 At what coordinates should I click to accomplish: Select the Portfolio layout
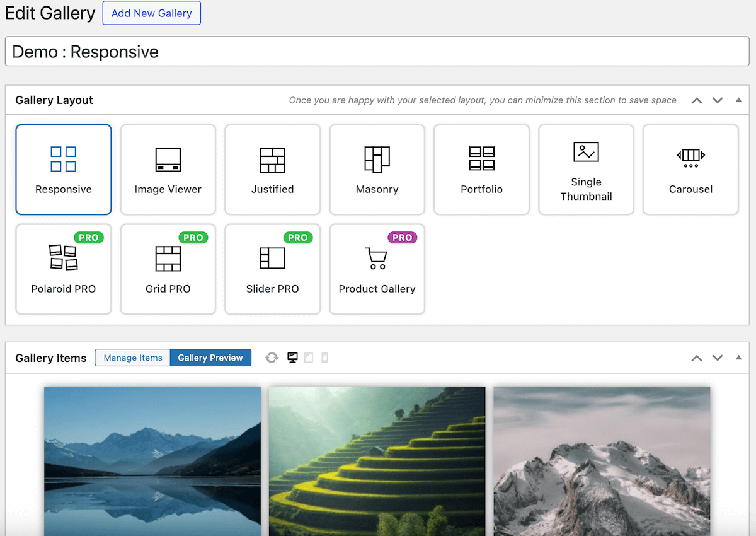click(481, 169)
